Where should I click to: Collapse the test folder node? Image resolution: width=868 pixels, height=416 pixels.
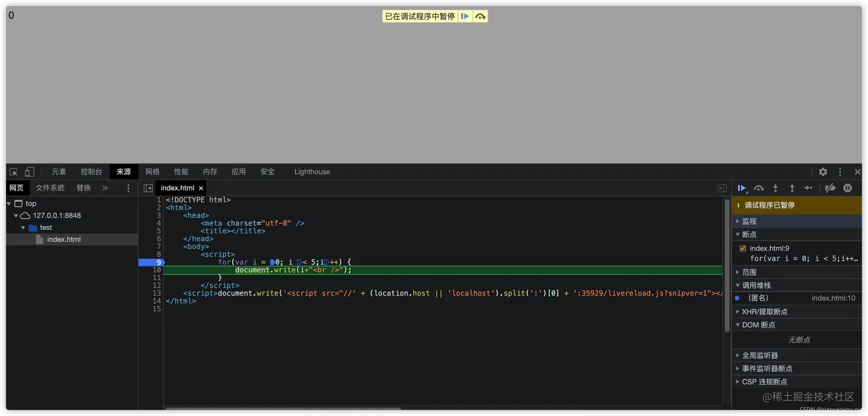(23, 228)
